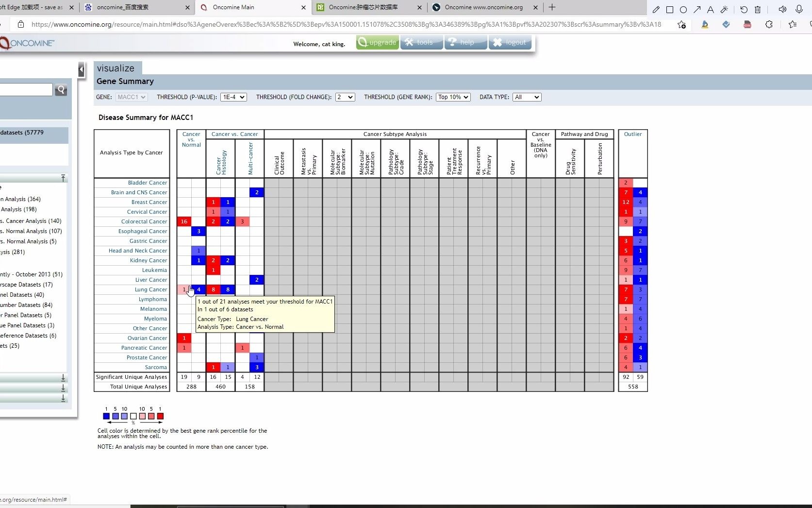The width and height of the screenshot is (812, 508).
Task: Open the microscope browser extension
Action: [x=705, y=24]
